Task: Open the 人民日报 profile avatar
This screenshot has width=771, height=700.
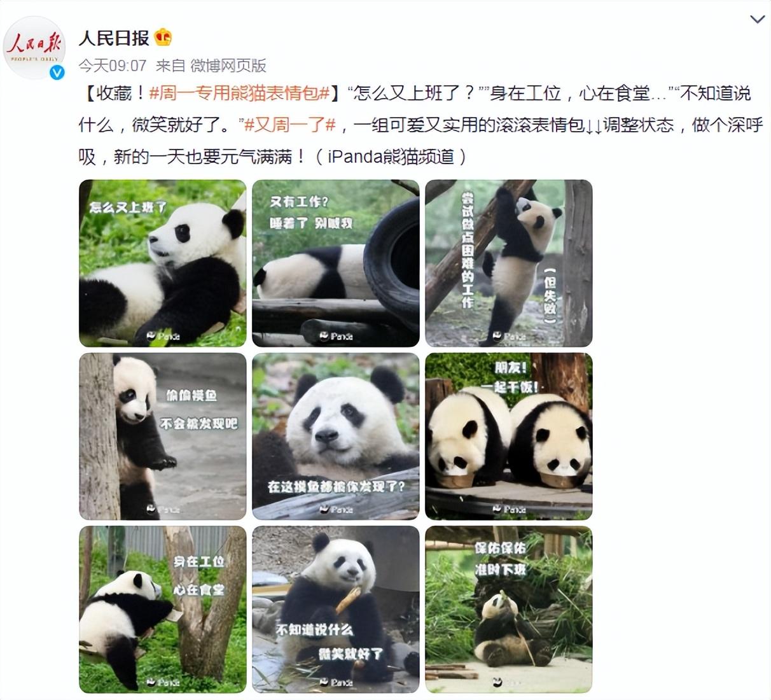Action: click(x=34, y=48)
